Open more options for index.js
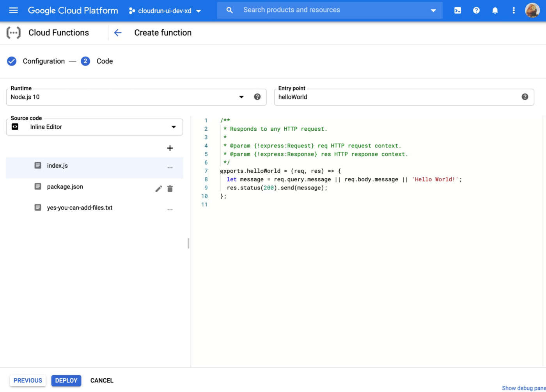Screen dimensions: 546x392 tap(170, 168)
